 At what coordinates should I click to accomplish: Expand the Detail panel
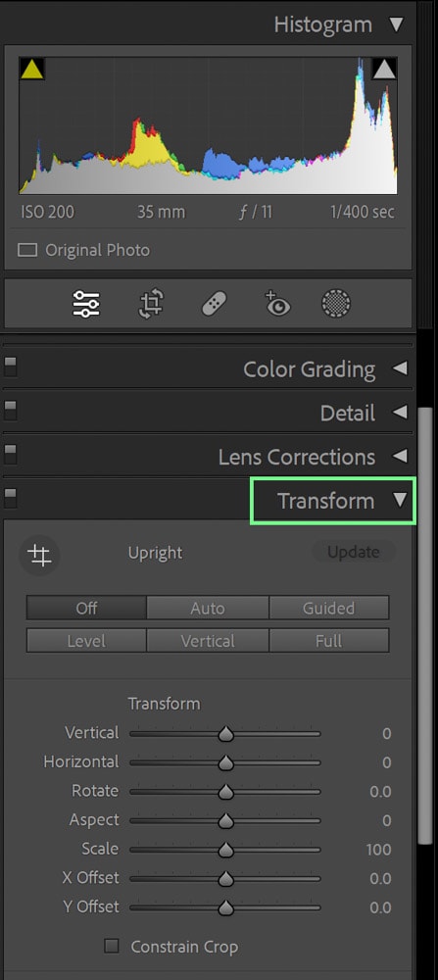pyautogui.click(x=400, y=413)
